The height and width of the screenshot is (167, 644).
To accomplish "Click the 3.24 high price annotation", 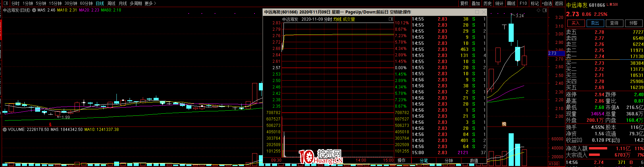I will 520,16.
